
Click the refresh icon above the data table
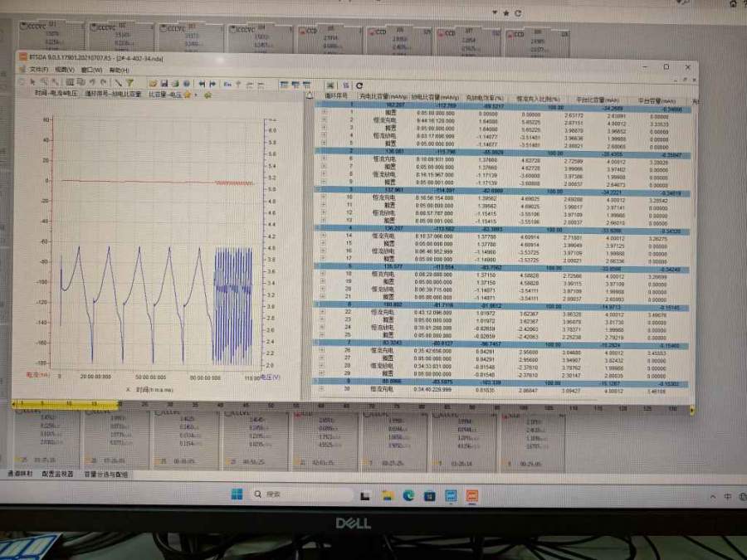359,85
